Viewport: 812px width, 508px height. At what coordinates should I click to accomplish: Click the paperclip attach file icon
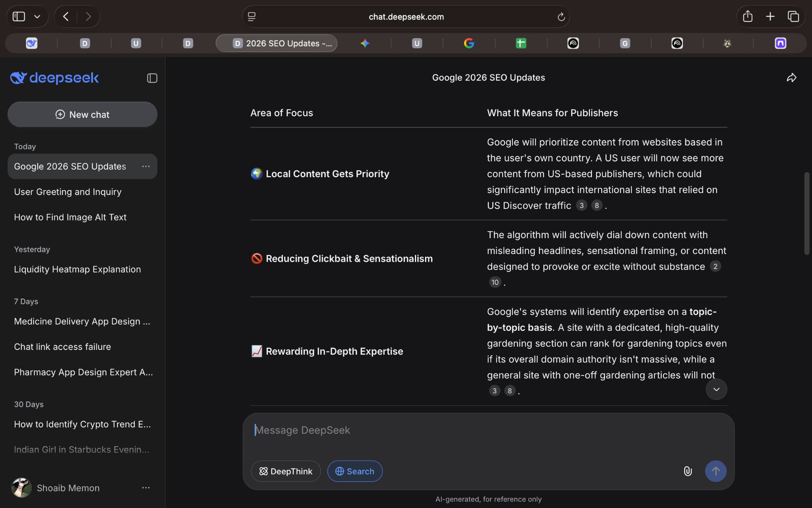pos(687,471)
